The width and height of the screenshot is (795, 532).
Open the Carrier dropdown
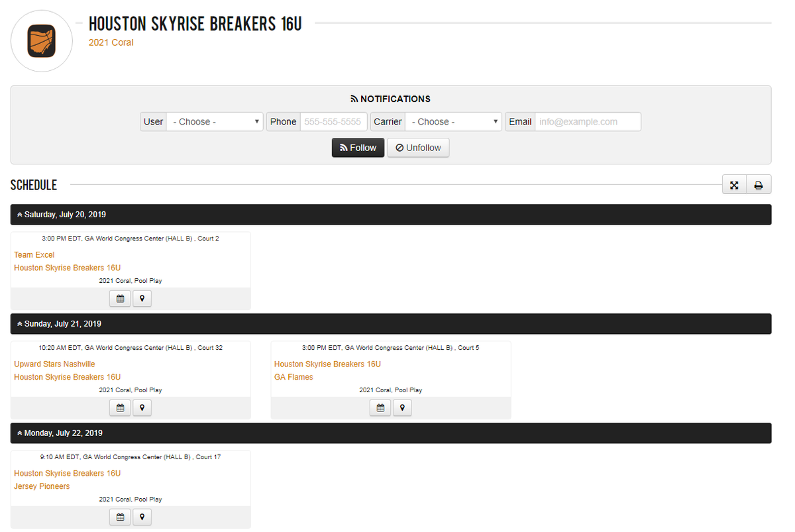(x=453, y=122)
